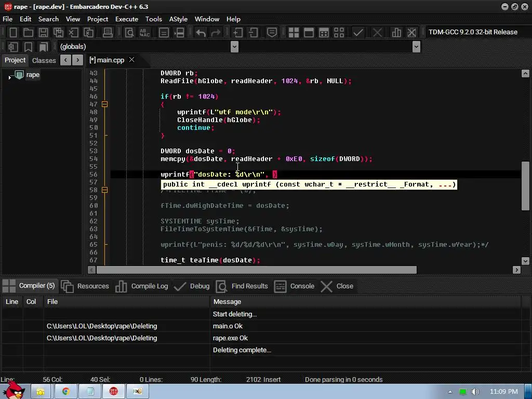Click the Run window icon
Screen dimensions: 532x399
(x=309, y=33)
